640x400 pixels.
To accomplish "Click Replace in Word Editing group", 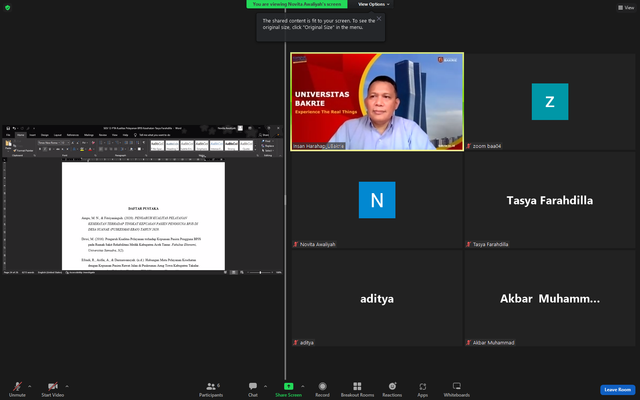I will coord(268,146).
